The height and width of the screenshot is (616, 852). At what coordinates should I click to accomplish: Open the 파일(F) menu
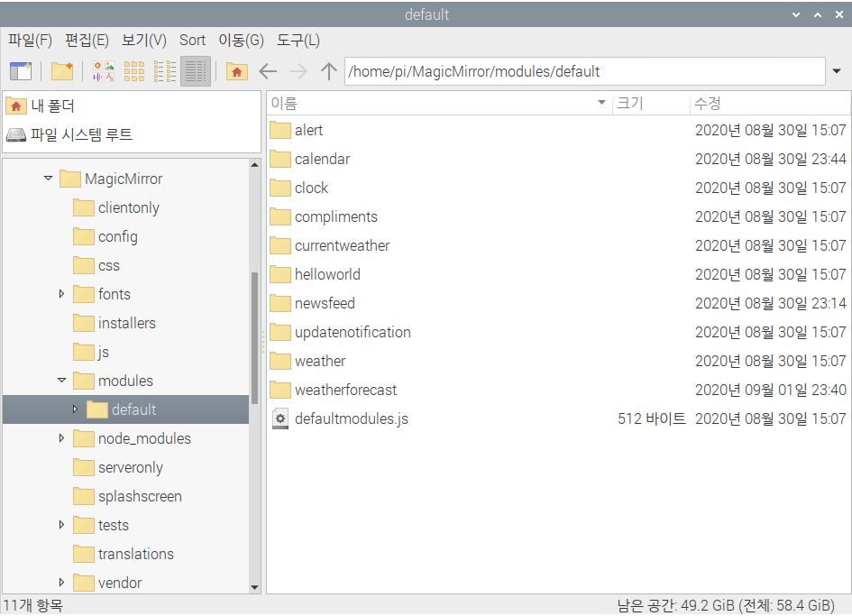[x=30, y=41]
